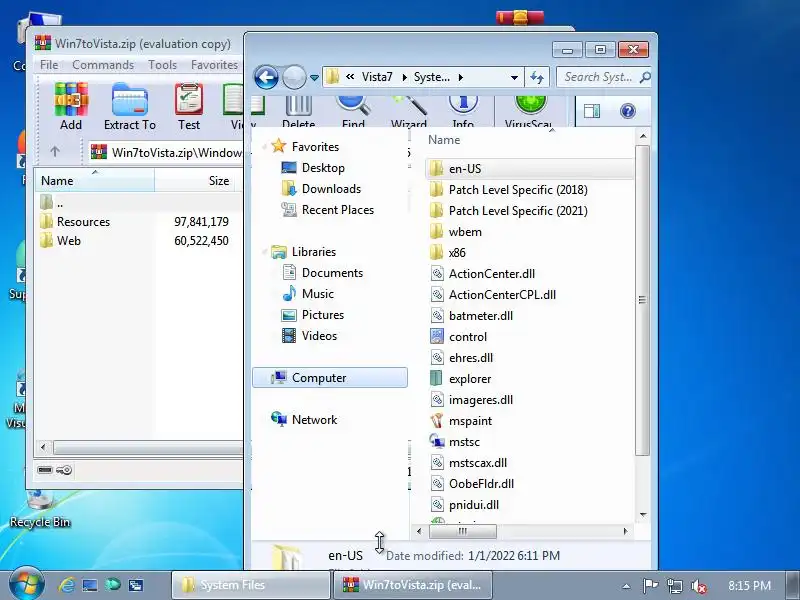The width and height of the screenshot is (800, 600).
Task: Select Documents library
Action: pyautogui.click(x=332, y=273)
